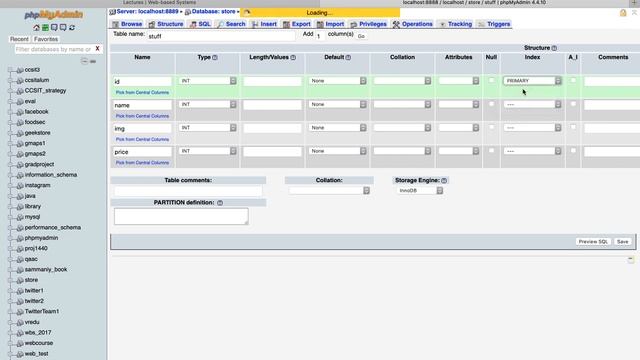Open the Export tab
640x360 pixels.
[x=297, y=24]
